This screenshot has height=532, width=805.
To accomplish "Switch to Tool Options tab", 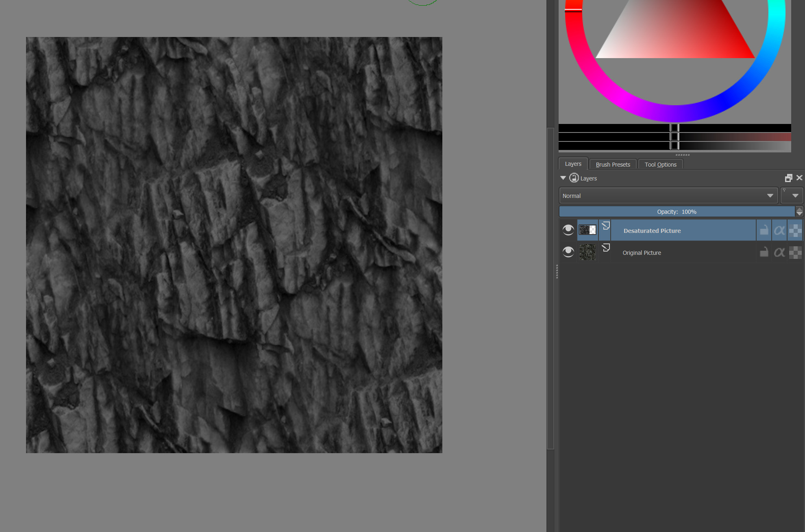I will point(660,164).
